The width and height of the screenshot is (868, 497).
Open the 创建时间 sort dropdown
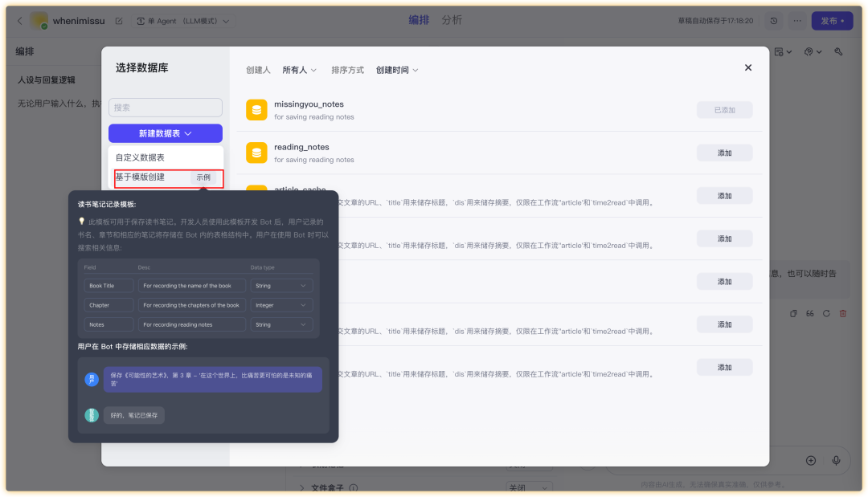coord(397,70)
